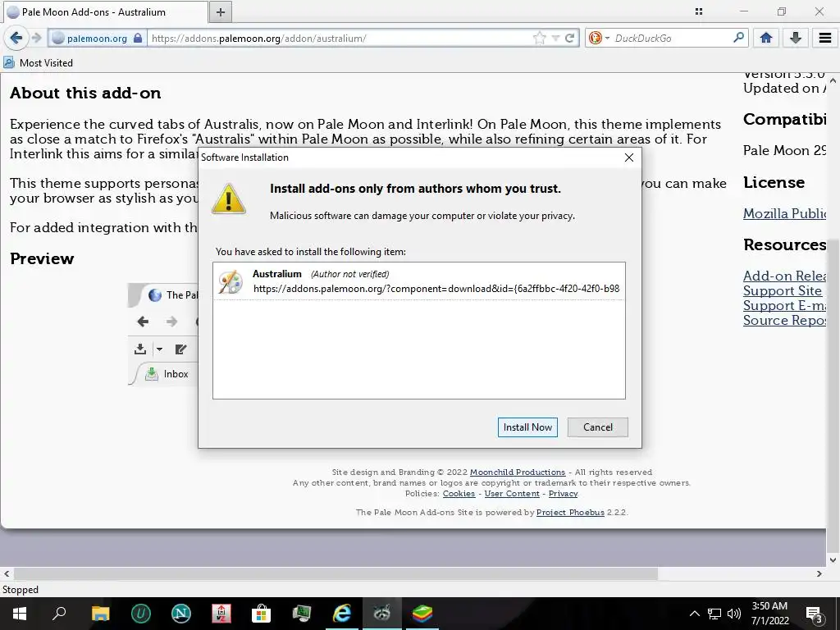The height and width of the screenshot is (630, 840).
Task: Open the Cookies policy link
Action: point(459,493)
